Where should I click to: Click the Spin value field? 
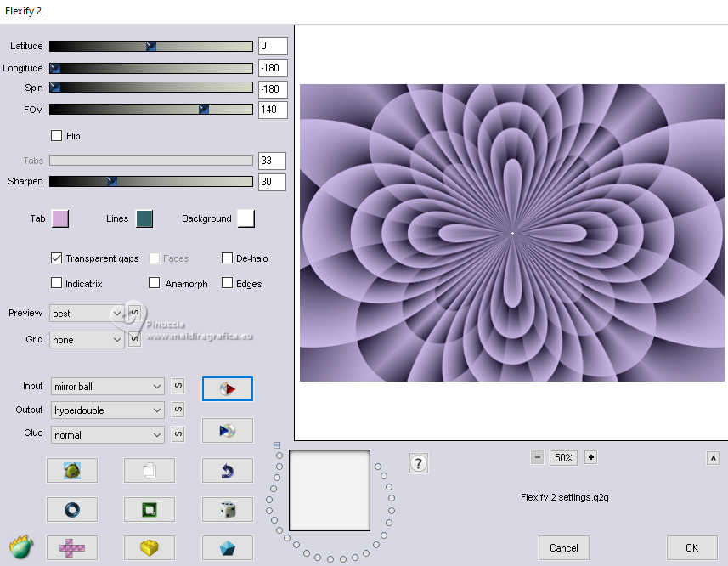[273, 88]
